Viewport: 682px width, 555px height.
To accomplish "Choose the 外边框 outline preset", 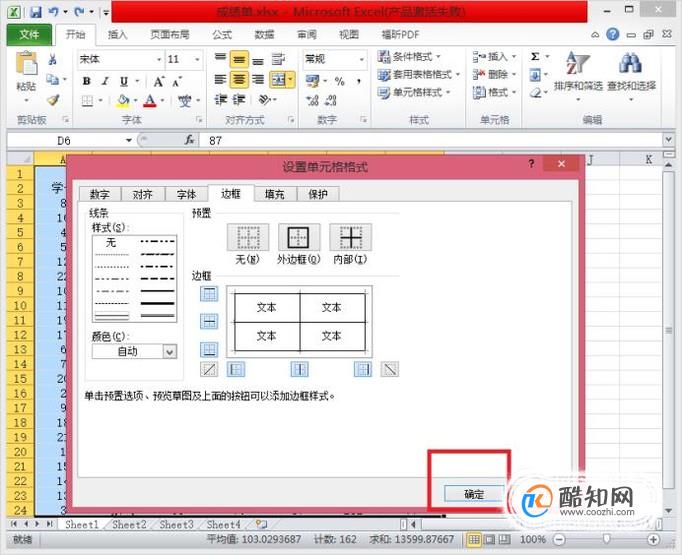I will pyautogui.click(x=299, y=237).
